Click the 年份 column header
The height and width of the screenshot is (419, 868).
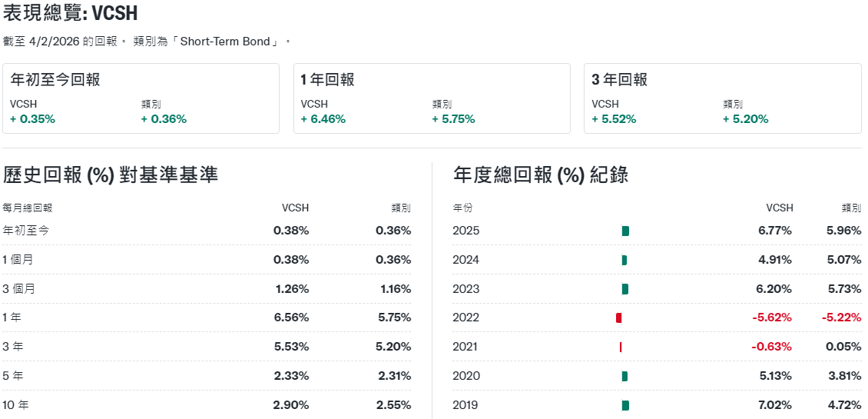coord(463,208)
